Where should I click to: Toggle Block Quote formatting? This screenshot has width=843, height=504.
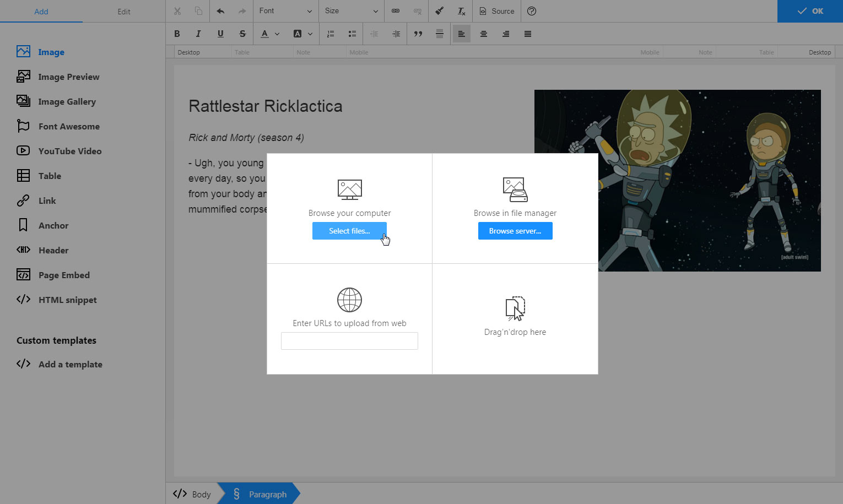click(418, 34)
